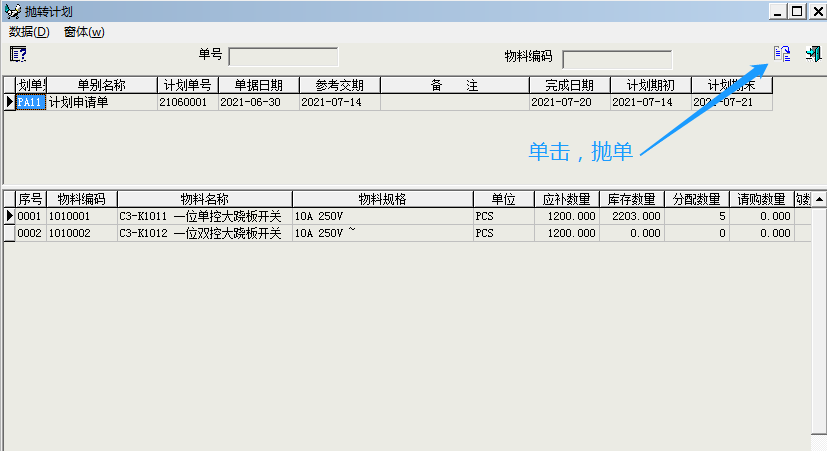The width and height of the screenshot is (827, 451).
Task: Maximize the 抛转计划 window
Action: coord(797,11)
